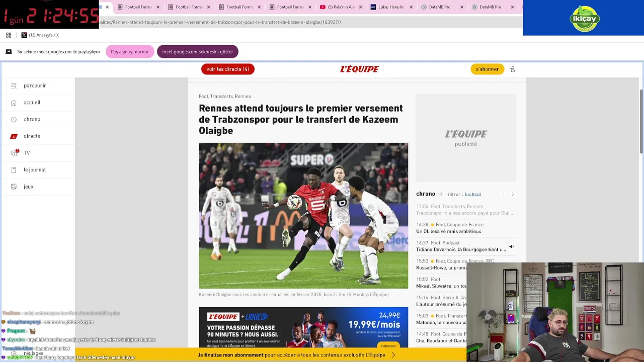644x362 pixels.
Task: Close the YouTube Pala'nın tab
Action: (x=360, y=7)
